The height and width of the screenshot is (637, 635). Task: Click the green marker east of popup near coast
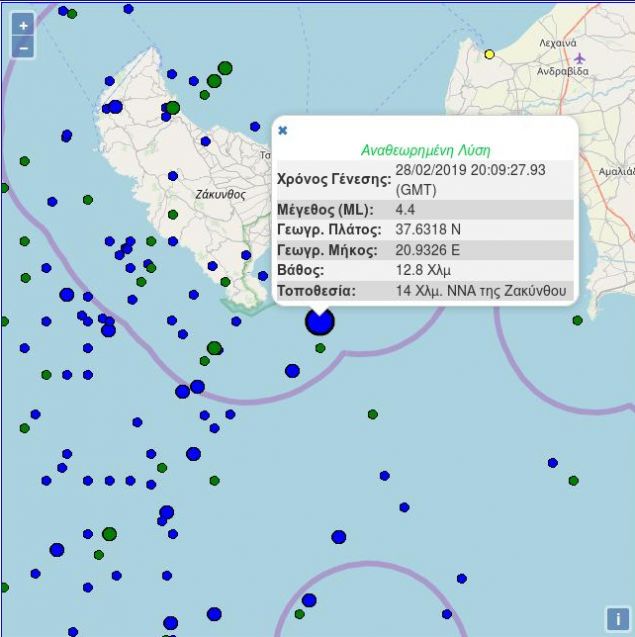[x=577, y=321]
